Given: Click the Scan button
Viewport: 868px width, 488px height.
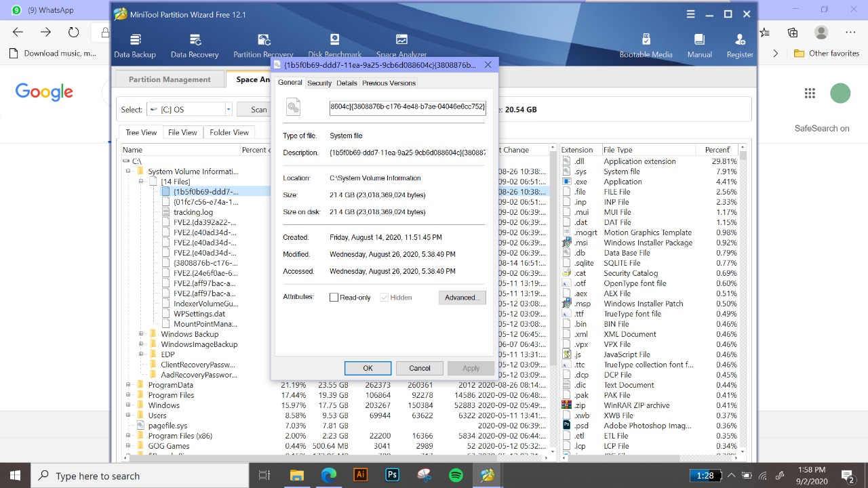Looking at the screenshot, I should [x=258, y=109].
